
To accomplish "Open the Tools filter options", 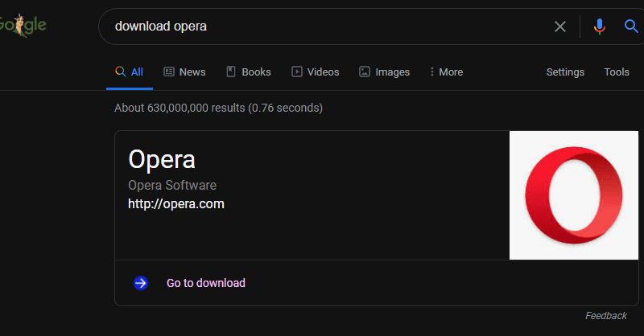I will (617, 72).
